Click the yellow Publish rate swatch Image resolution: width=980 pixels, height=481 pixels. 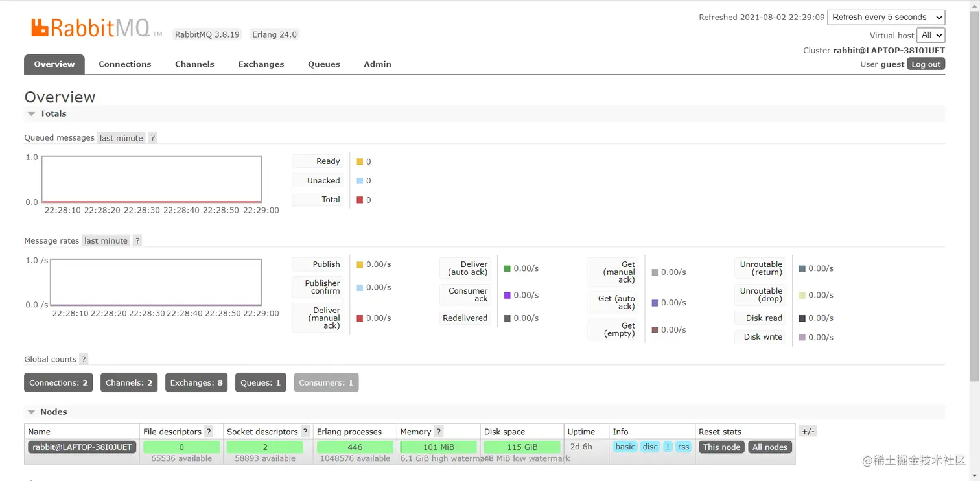pos(360,264)
